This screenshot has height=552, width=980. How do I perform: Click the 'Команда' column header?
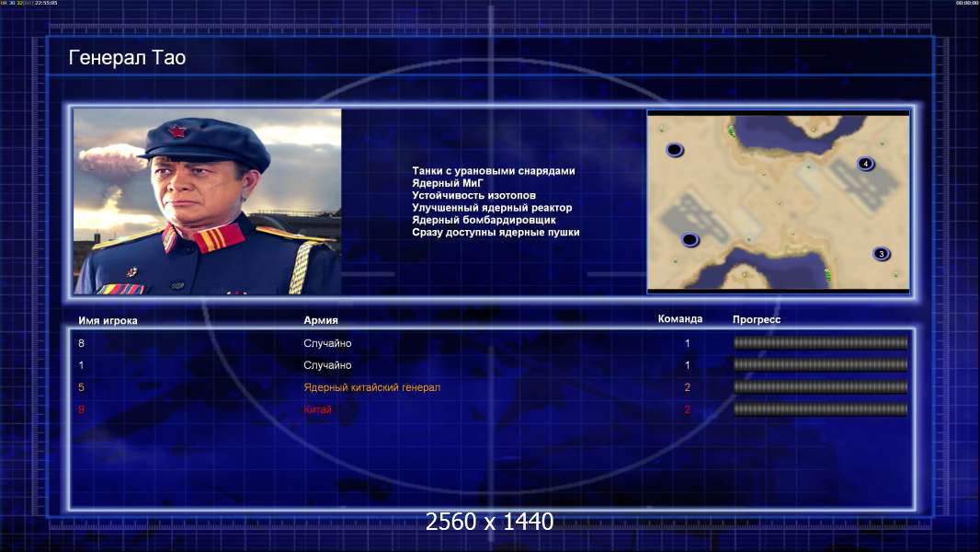(x=680, y=319)
